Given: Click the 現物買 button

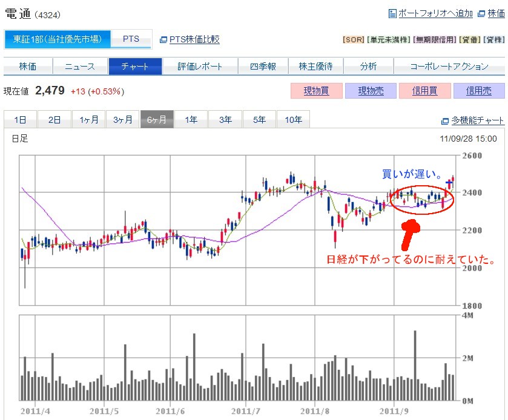Looking at the screenshot, I should pyautogui.click(x=317, y=91).
